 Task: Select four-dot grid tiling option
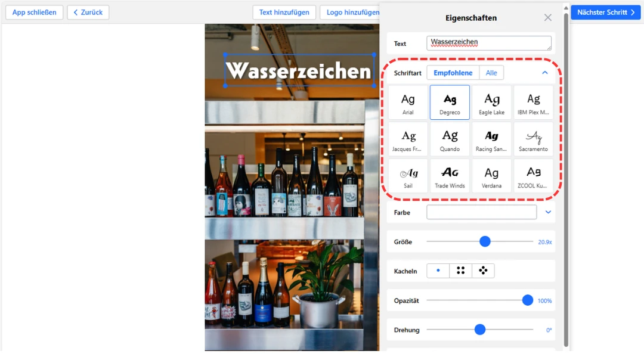point(460,271)
